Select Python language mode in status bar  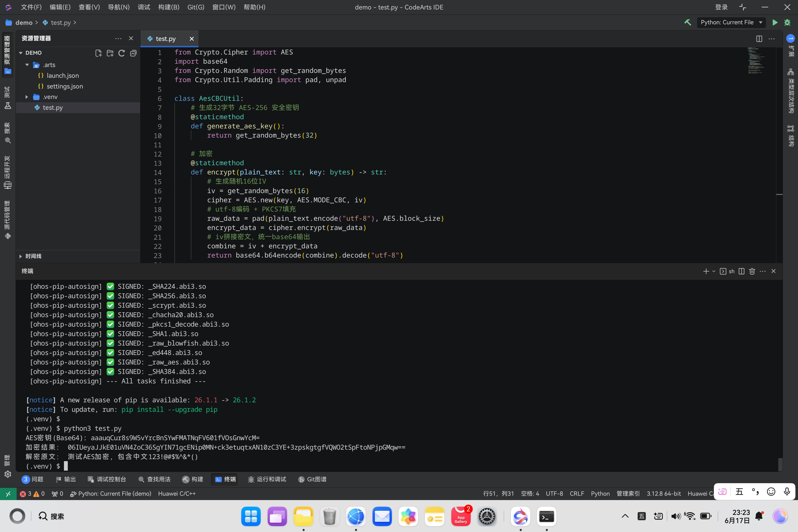tap(600, 494)
